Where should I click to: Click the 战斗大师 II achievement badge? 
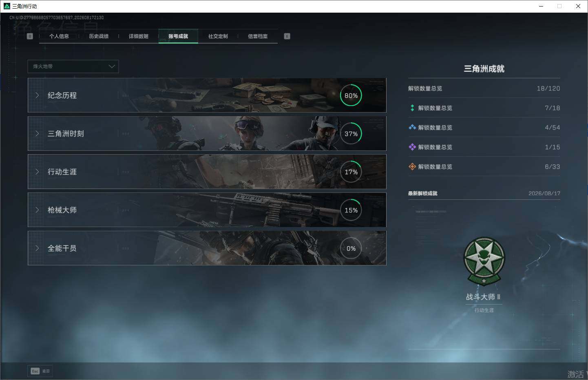coord(484,261)
